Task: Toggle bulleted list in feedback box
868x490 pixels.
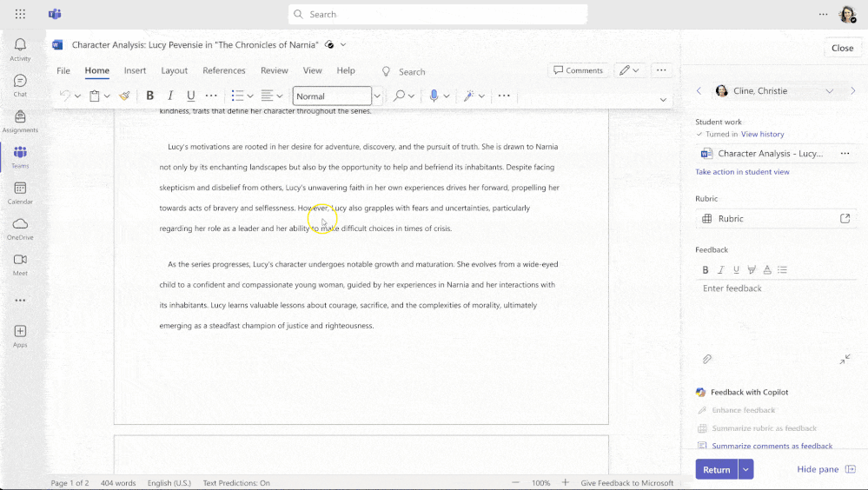Action: (x=782, y=270)
